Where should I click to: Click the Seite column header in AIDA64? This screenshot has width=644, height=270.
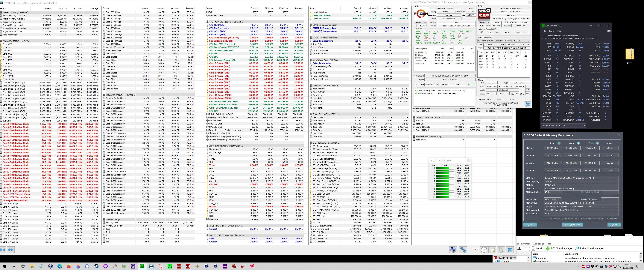tap(548, 254)
